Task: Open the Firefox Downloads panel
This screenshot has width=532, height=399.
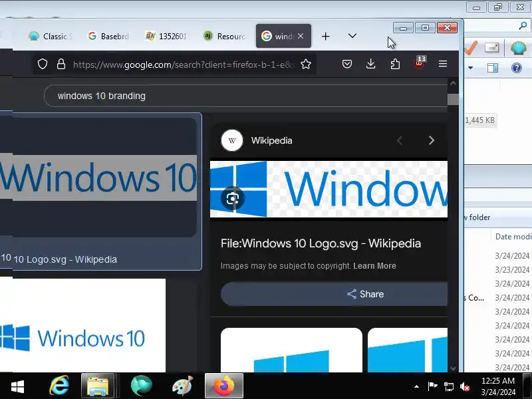Action: click(x=371, y=64)
